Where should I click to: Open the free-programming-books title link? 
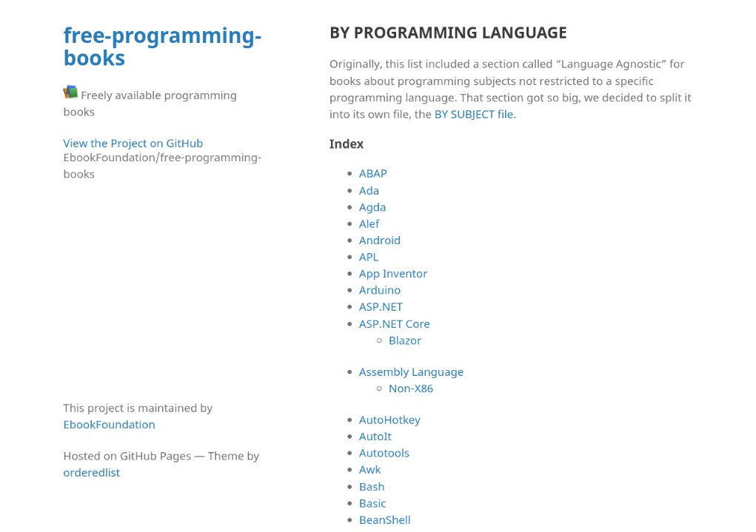coord(162,47)
